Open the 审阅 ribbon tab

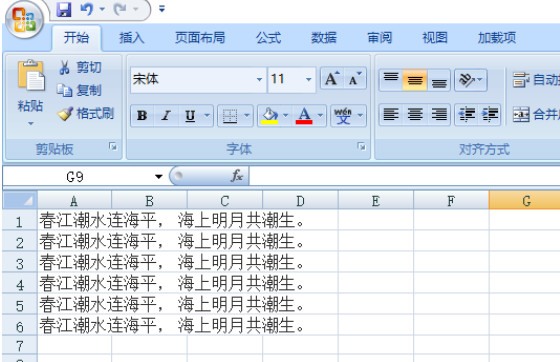(380, 37)
